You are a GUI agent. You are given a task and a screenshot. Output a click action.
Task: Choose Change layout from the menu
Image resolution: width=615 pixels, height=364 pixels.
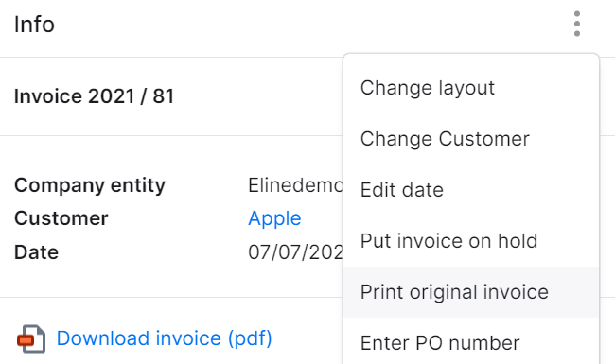471,88
